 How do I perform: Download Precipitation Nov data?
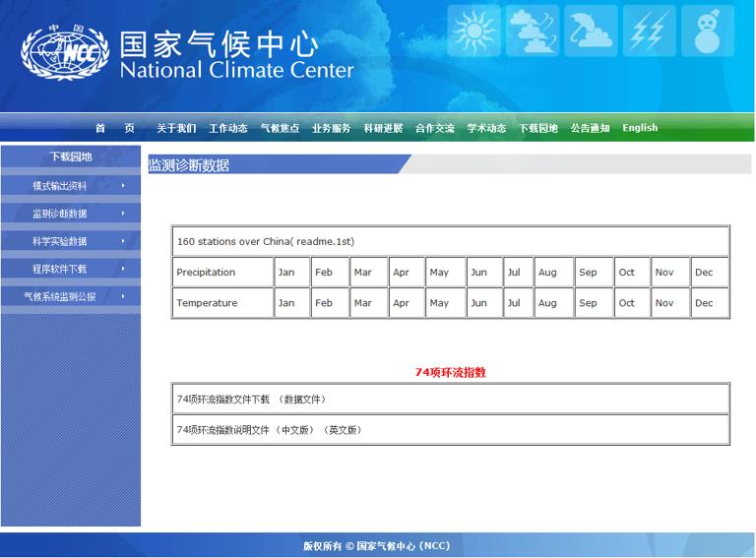coord(663,273)
